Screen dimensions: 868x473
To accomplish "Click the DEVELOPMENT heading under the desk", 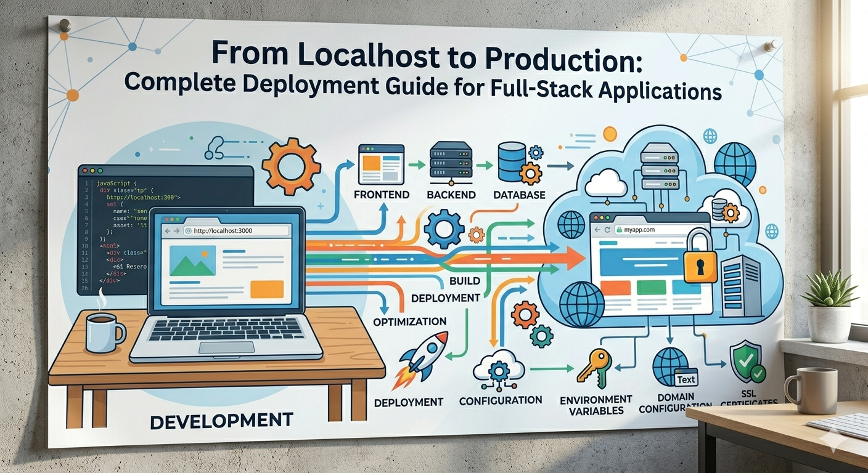I will click(x=221, y=421).
